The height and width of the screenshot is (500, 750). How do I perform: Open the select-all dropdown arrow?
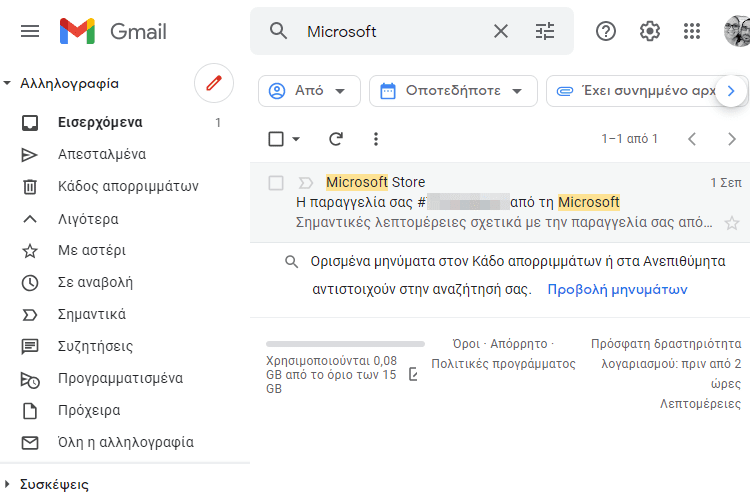tap(296, 139)
